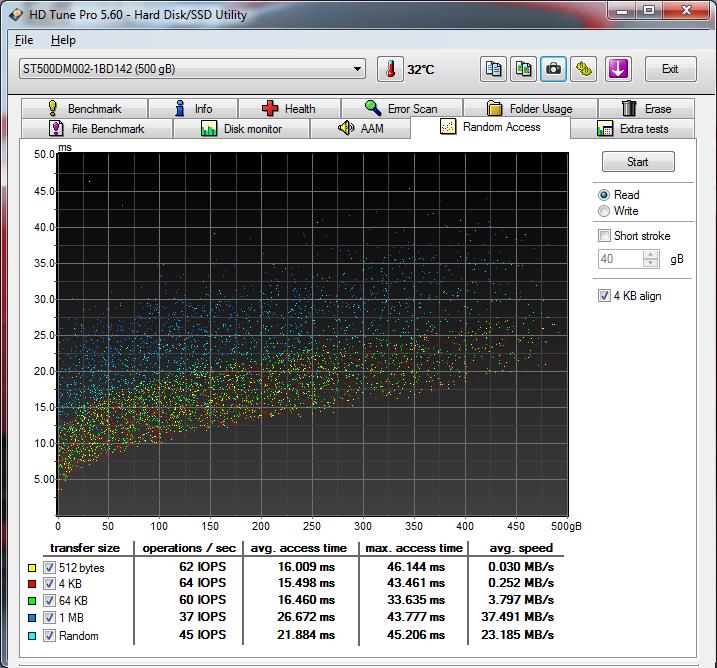Click the purple down arrow icon
The image size is (717, 668).
click(619, 69)
